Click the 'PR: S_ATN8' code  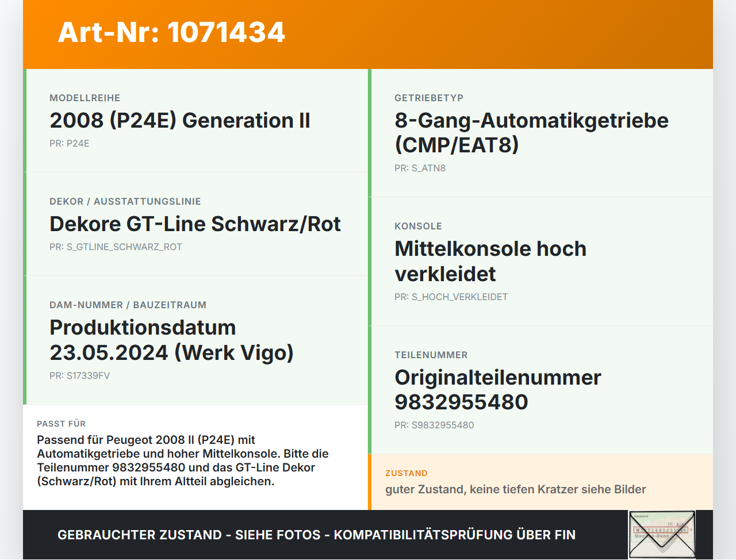coord(420,168)
